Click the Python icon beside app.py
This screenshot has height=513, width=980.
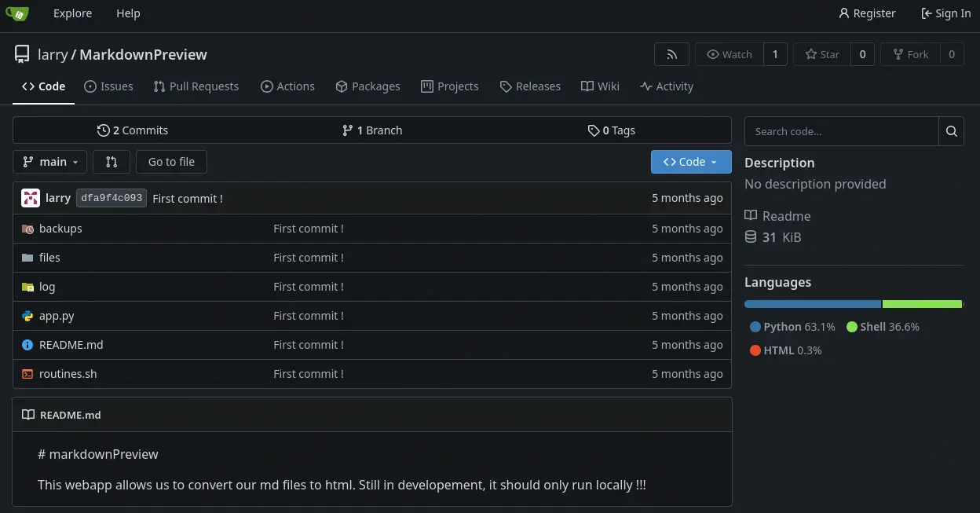[27, 316]
